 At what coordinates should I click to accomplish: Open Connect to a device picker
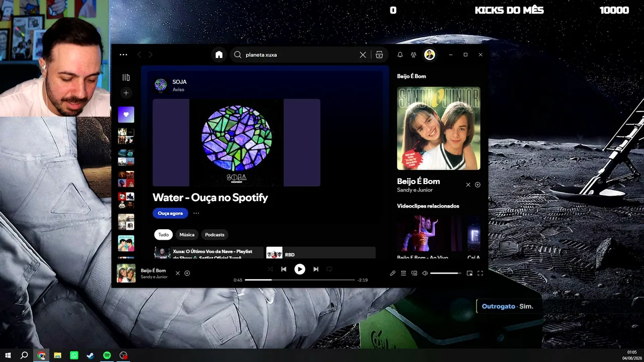[x=414, y=273]
